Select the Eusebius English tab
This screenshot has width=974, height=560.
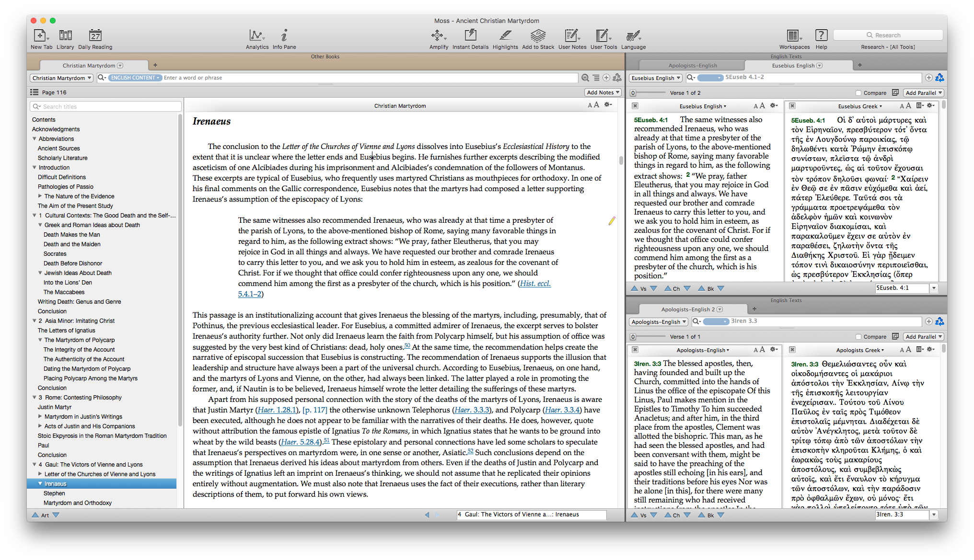[798, 66]
